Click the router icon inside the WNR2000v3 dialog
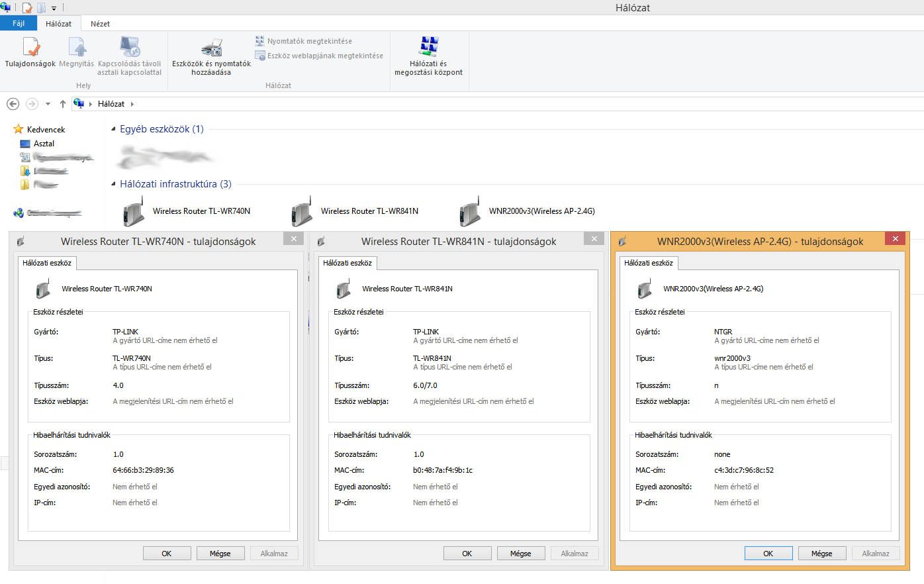 pos(645,289)
